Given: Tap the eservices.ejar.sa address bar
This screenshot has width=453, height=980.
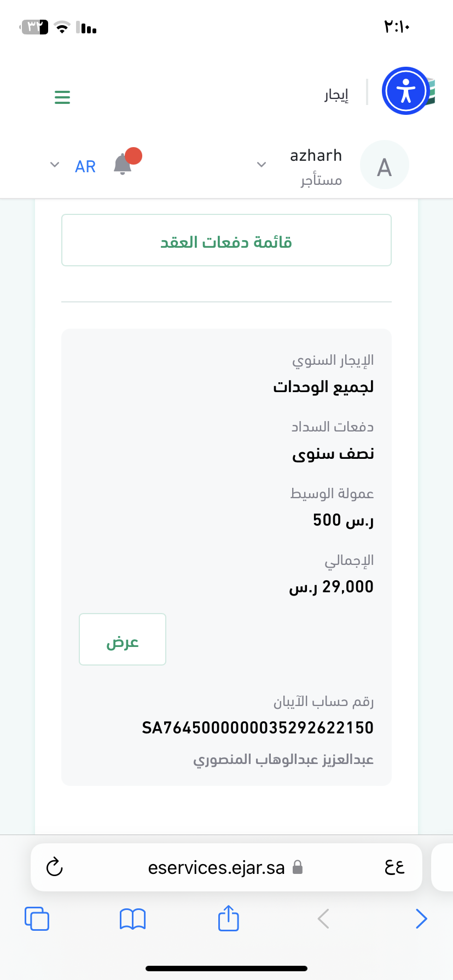Looking at the screenshot, I should 217,867.
